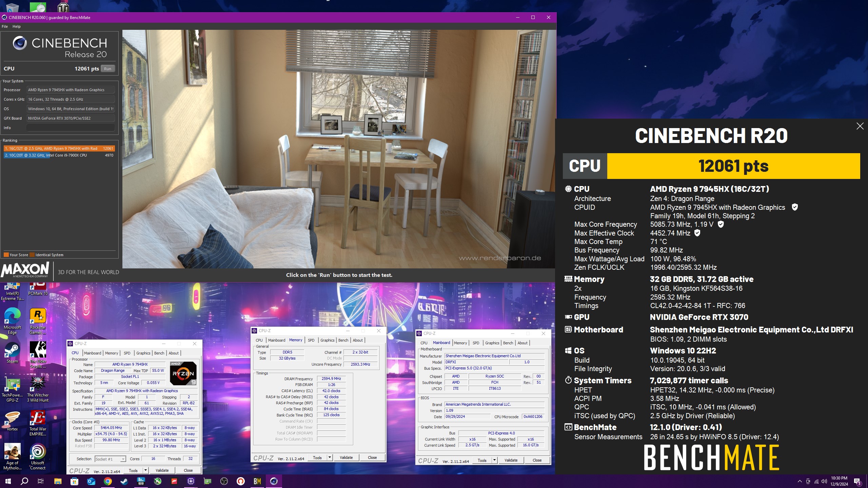Click DRAM Frequency value 2594.9 MHz
The image size is (868, 488).
pos(331,379)
